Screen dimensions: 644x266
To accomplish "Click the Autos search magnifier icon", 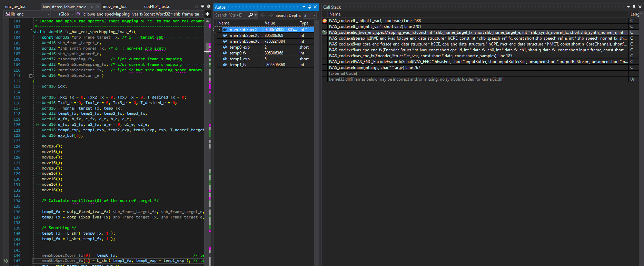I will [251, 15].
